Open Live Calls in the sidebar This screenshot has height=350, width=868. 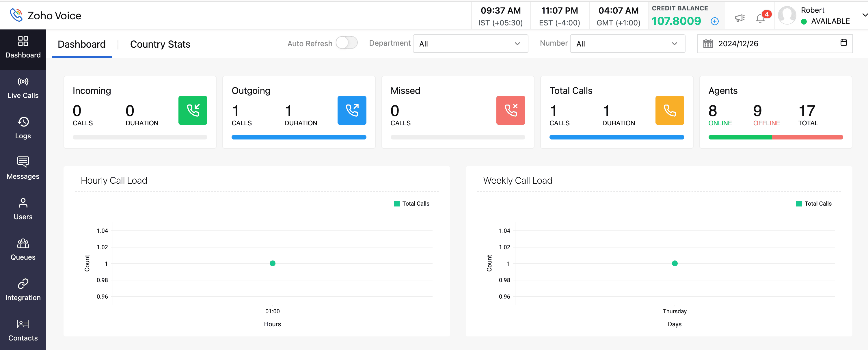point(23,88)
